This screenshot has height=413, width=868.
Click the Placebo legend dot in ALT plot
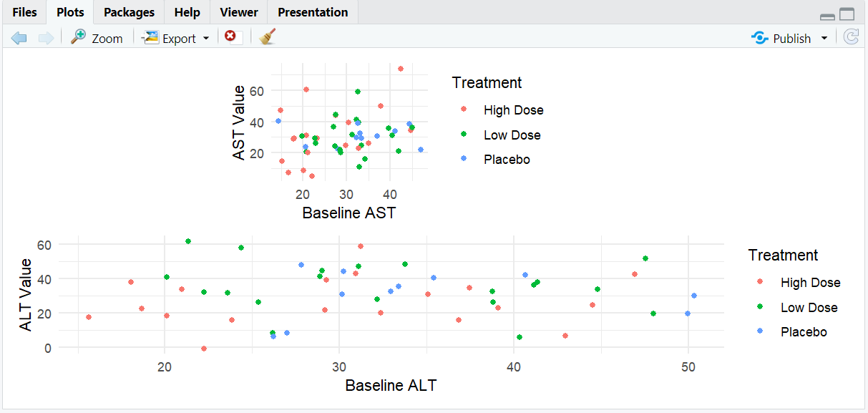point(760,331)
